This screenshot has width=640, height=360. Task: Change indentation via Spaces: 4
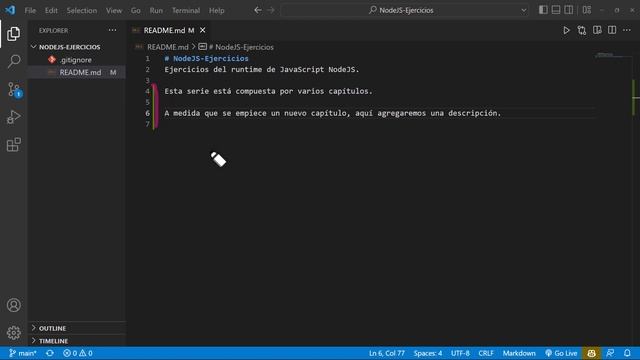tap(427, 353)
